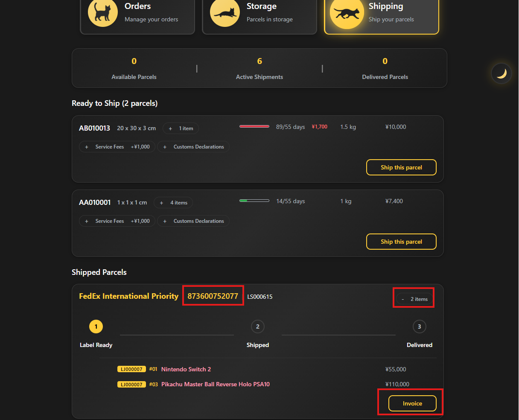Select the Label Ready step circle
This screenshot has height=420, width=519.
[x=96, y=327]
